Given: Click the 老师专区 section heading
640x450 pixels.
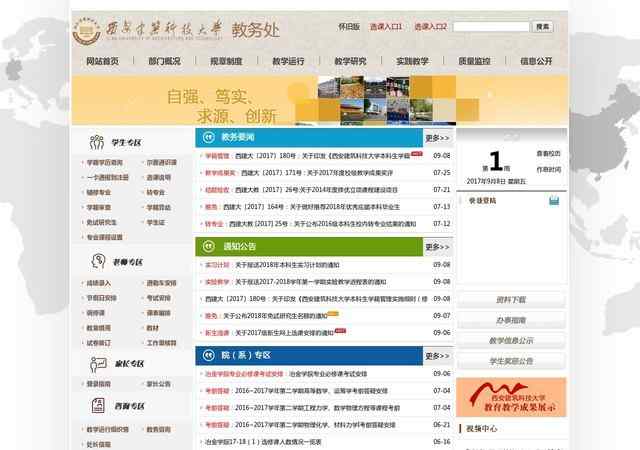Looking at the screenshot, I should 128,262.
